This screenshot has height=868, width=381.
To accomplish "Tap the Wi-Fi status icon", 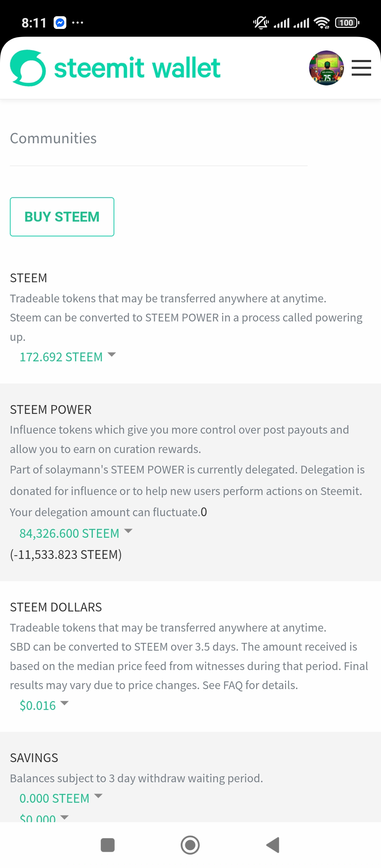I will pyautogui.click(x=321, y=23).
